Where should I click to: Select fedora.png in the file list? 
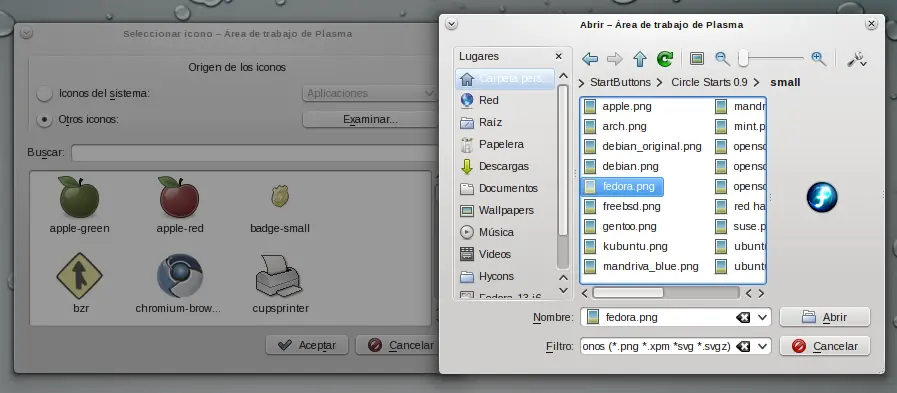pos(622,186)
